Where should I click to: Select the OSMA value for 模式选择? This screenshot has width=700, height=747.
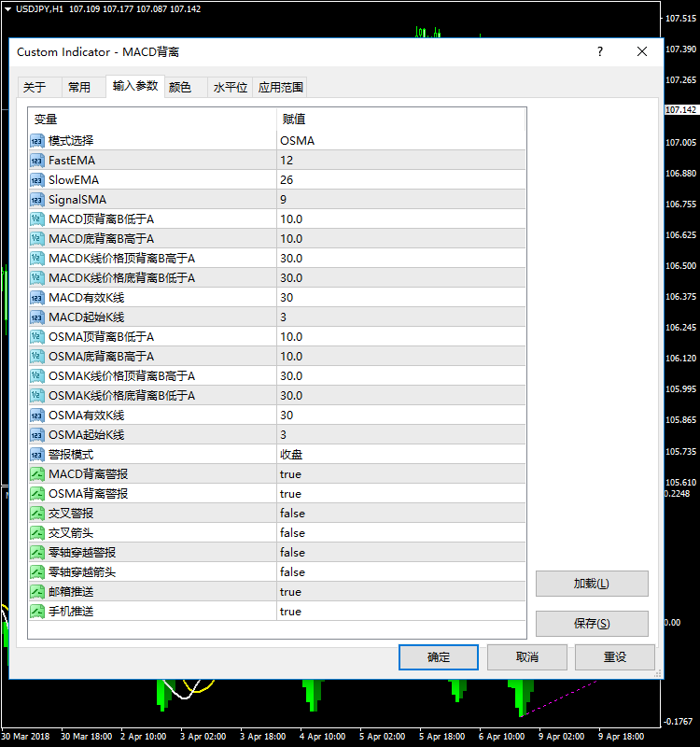point(401,141)
